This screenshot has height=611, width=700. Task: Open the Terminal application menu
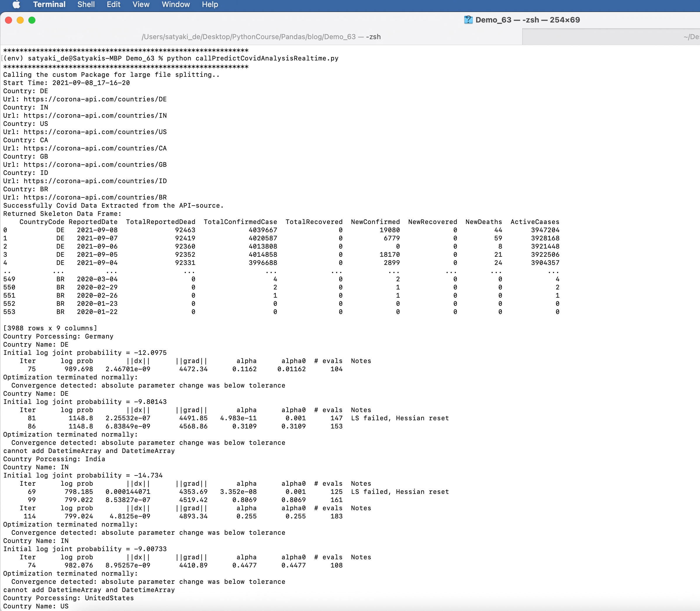(x=49, y=4)
